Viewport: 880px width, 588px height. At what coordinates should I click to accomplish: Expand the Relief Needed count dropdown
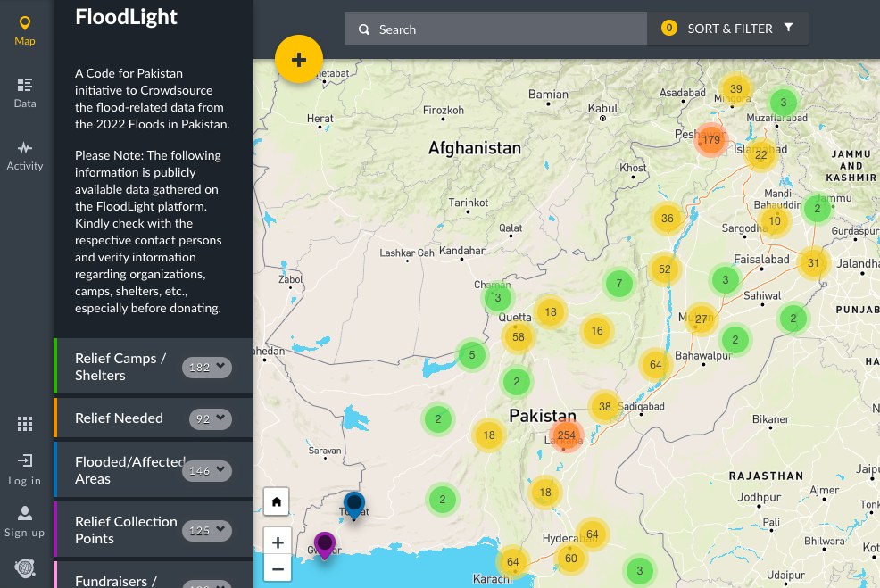pyautogui.click(x=211, y=418)
